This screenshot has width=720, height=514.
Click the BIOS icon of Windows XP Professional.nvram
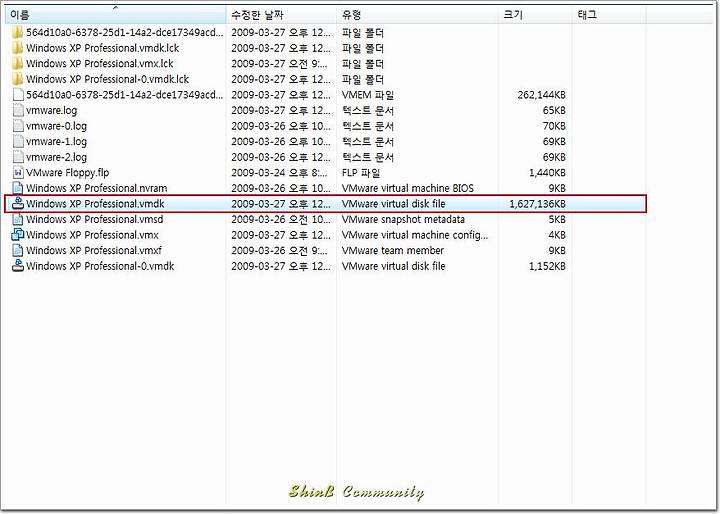tap(18, 188)
